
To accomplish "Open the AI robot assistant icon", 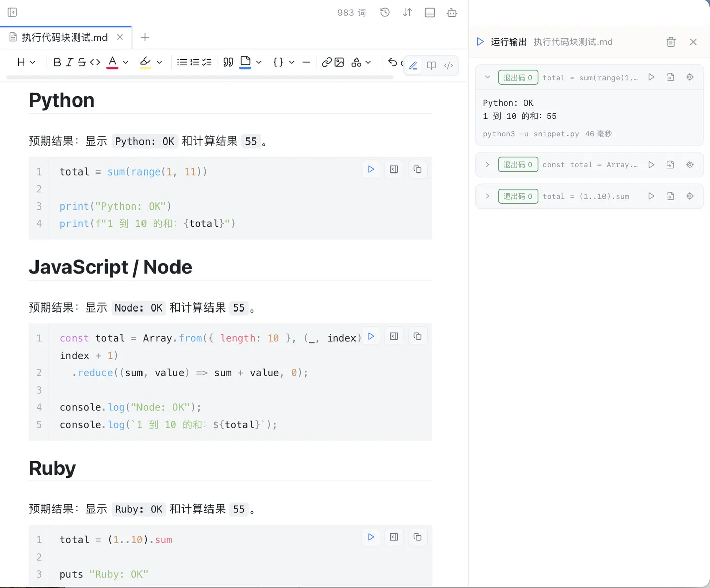I will (x=452, y=12).
